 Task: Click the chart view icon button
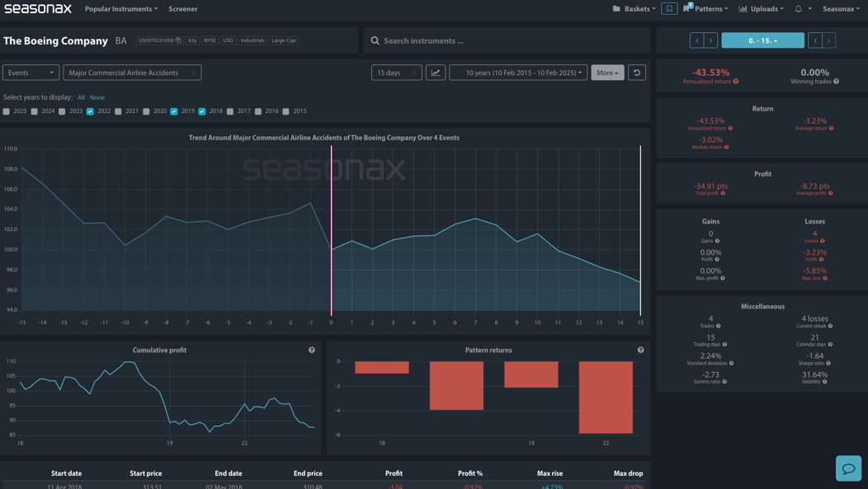click(x=436, y=73)
